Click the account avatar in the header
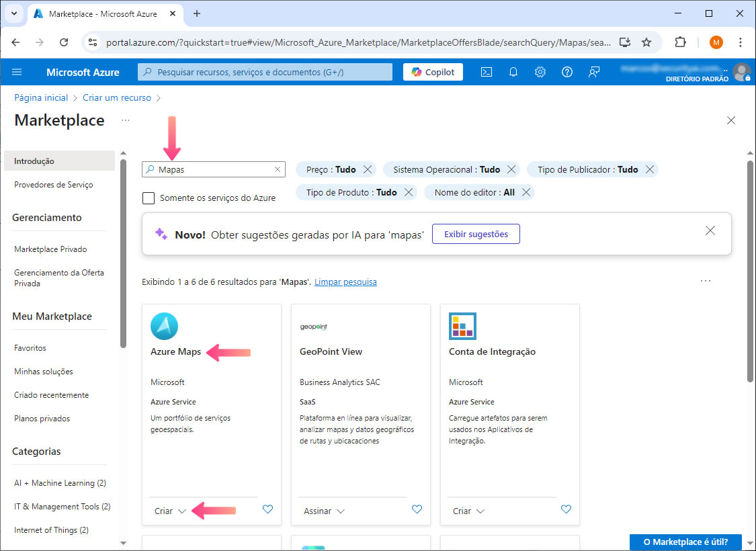The image size is (756, 551). coord(741,73)
